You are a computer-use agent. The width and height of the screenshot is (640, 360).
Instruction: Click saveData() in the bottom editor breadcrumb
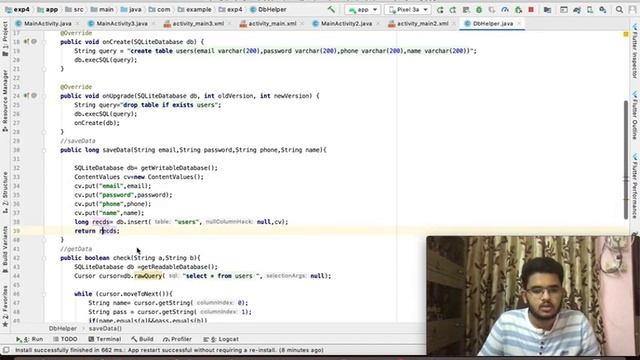click(105, 329)
